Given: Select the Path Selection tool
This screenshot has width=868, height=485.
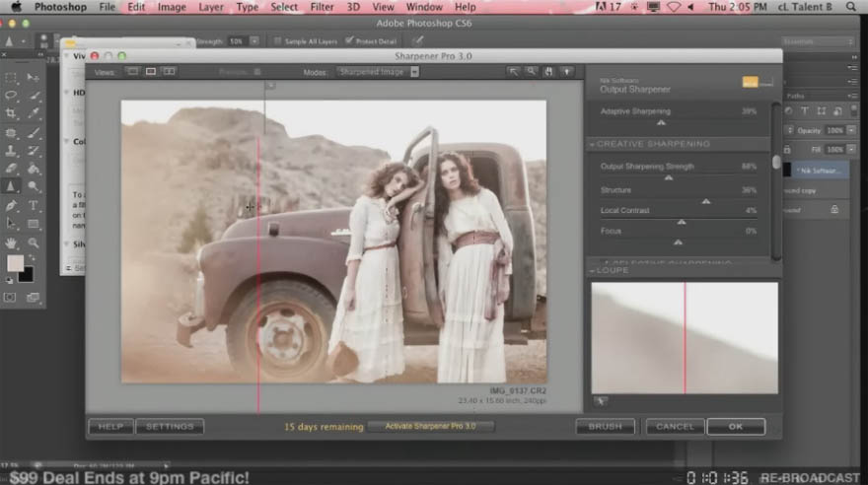Looking at the screenshot, I should click(x=11, y=224).
